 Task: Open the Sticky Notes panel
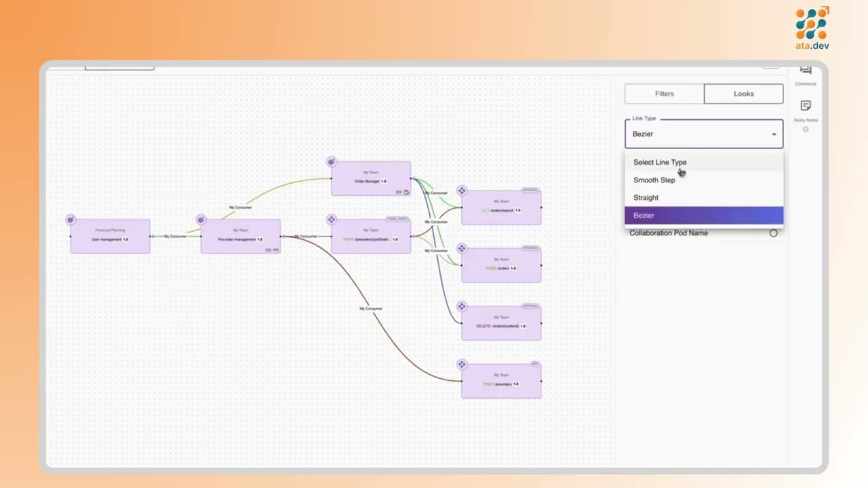tap(806, 106)
